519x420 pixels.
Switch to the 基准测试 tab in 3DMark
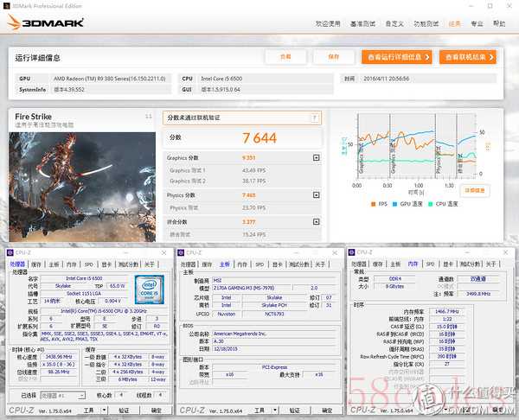pos(362,24)
